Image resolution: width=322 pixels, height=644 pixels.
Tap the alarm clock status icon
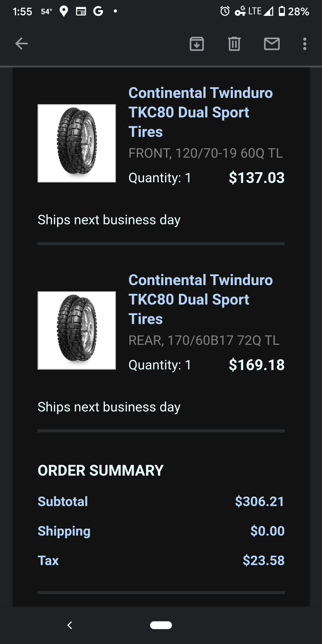click(x=225, y=11)
